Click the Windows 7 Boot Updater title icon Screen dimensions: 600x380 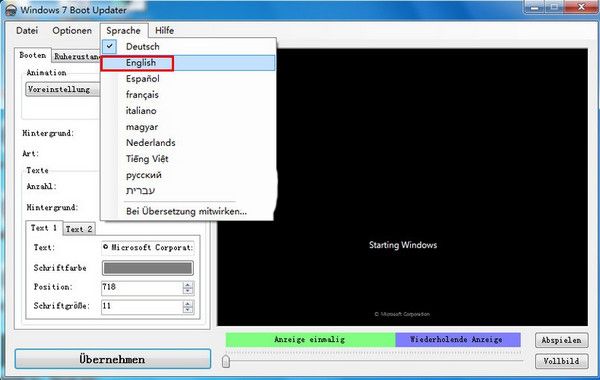[11, 10]
